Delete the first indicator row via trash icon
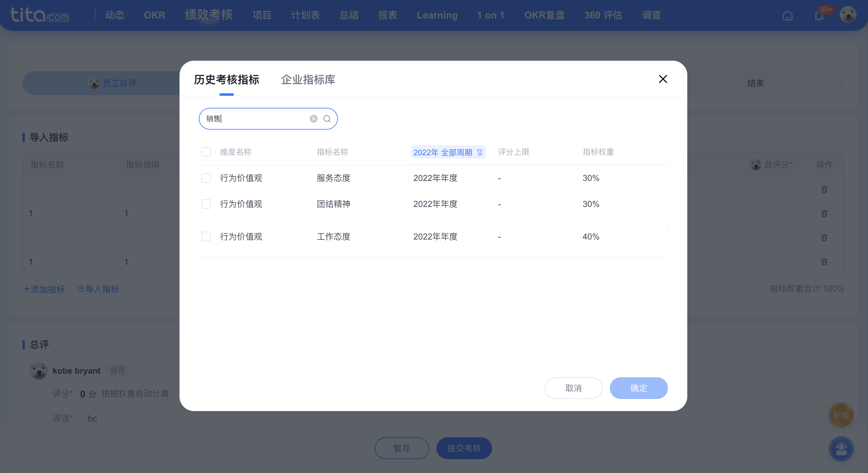This screenshot has height=473, width=868. click(824, 189)
